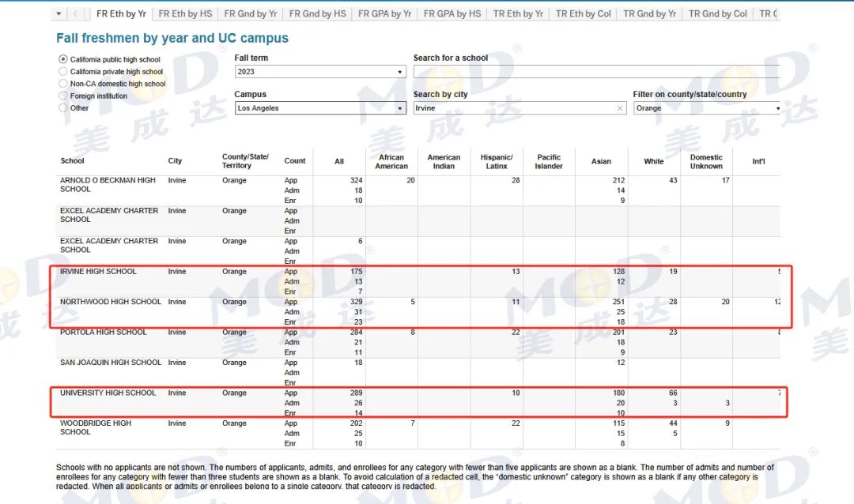Click the Pacific Islander column header
The image size is (854, 504).
(x=549, y=161)
